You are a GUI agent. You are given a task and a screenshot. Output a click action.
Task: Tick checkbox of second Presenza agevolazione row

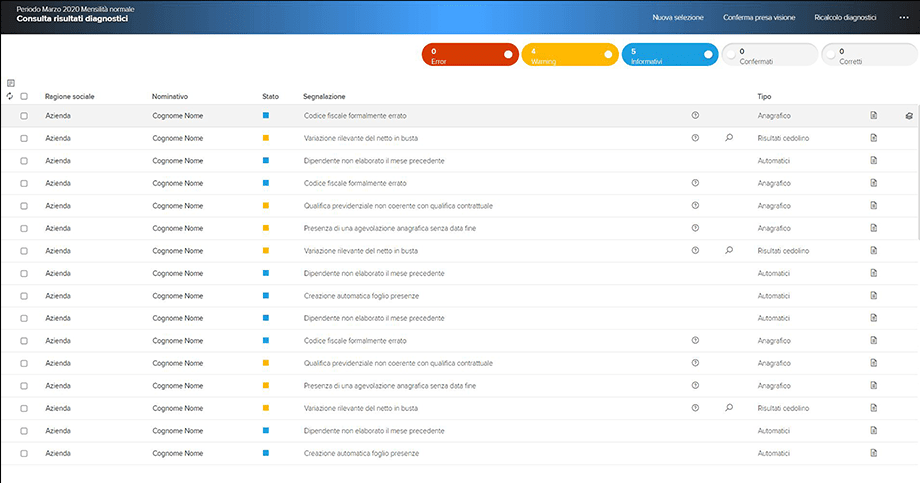point(24,386)
